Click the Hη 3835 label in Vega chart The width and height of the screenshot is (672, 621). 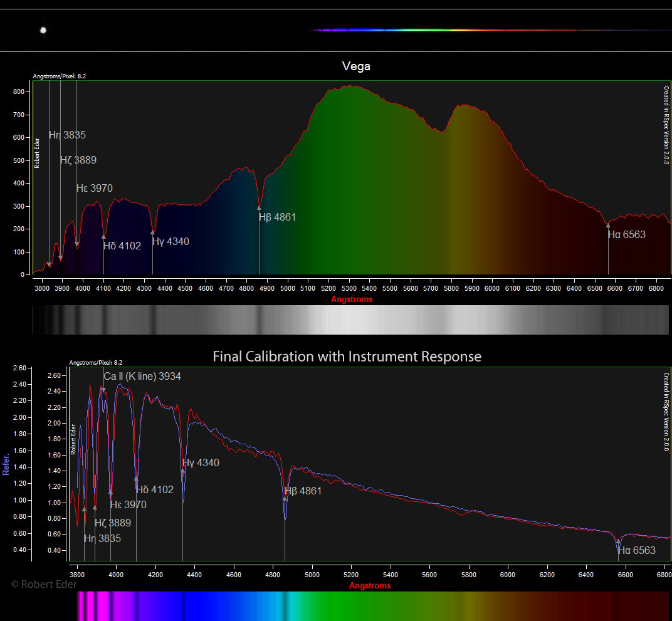pyautogui.click(x=67, y=135)
